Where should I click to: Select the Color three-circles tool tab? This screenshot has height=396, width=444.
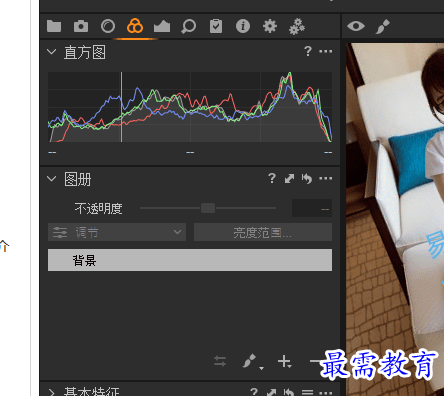tap(135, 26)
